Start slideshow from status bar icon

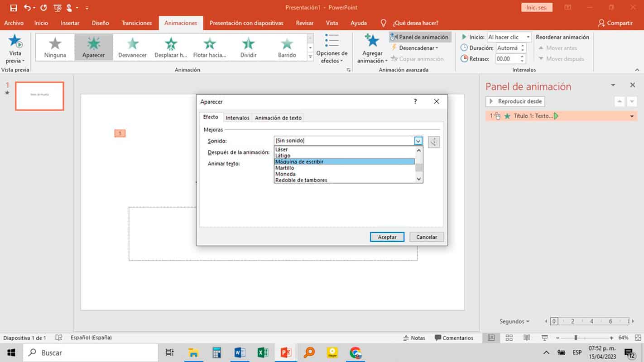click(544, 338)
